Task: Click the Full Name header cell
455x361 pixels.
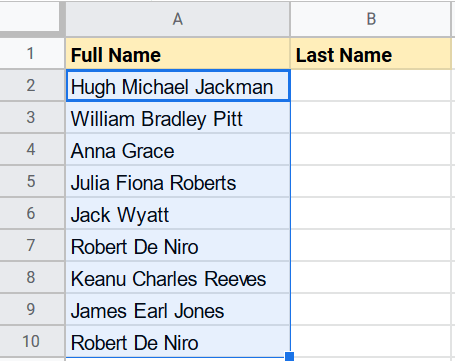Action: point(178,53)
